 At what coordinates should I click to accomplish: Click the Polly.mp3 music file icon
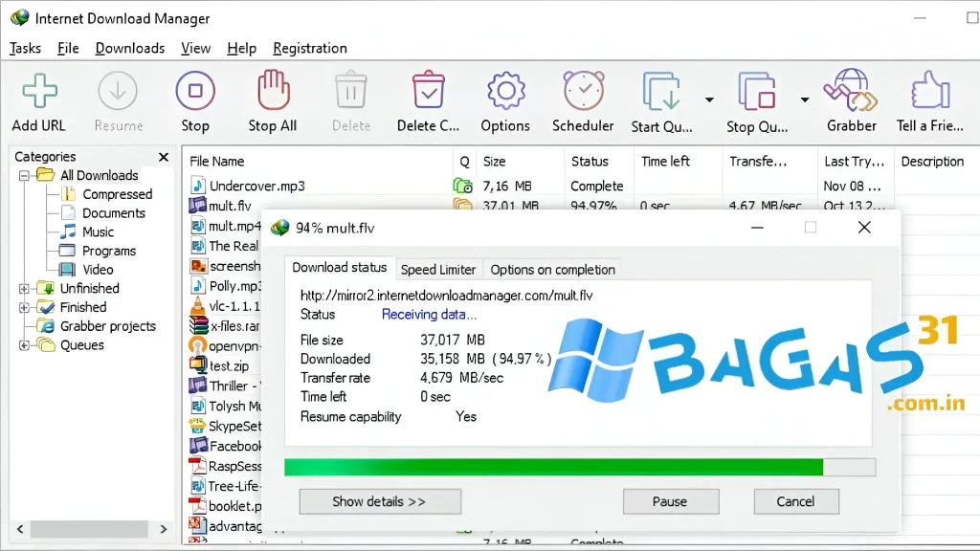[x=197, y=285]
